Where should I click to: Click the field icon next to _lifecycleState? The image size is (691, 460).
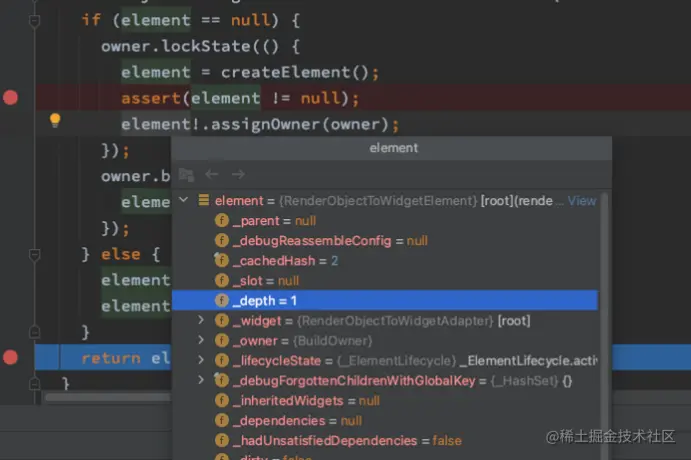tap(222, 360)
